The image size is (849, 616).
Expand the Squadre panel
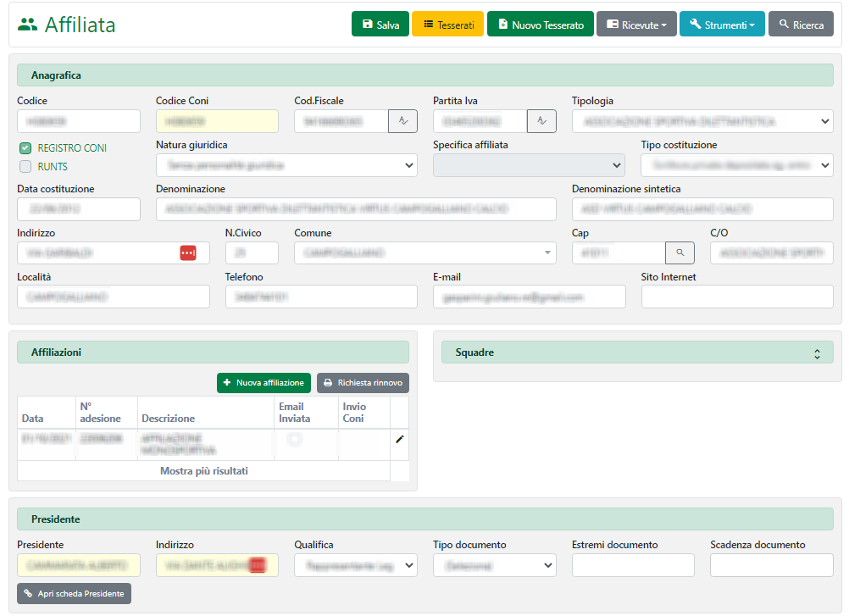tap(817, 352)
